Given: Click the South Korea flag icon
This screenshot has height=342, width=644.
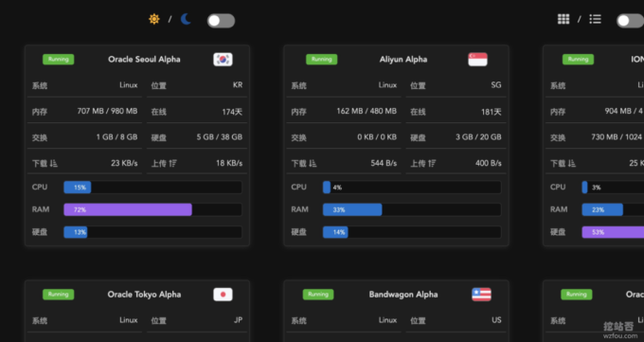Looking at the screenshot, I should (223, 59).
